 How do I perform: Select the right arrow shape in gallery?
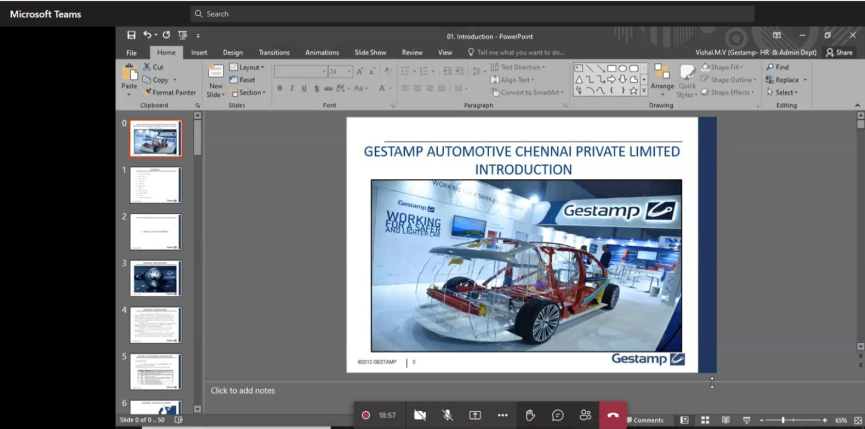(x=612, y=79)
